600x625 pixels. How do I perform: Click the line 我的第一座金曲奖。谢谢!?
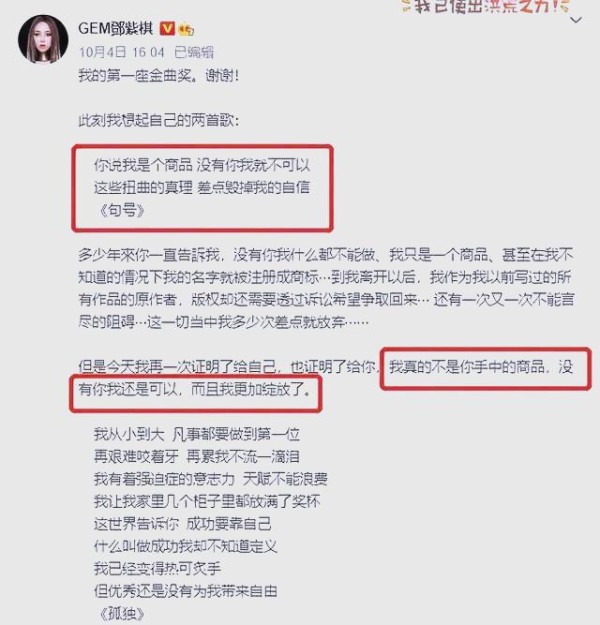click(159, 75)
